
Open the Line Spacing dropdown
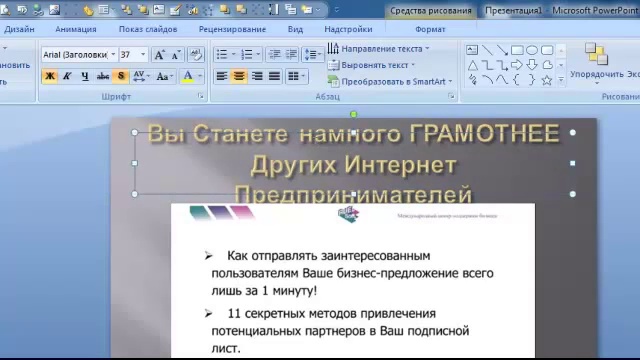click(x=313, y=54)
